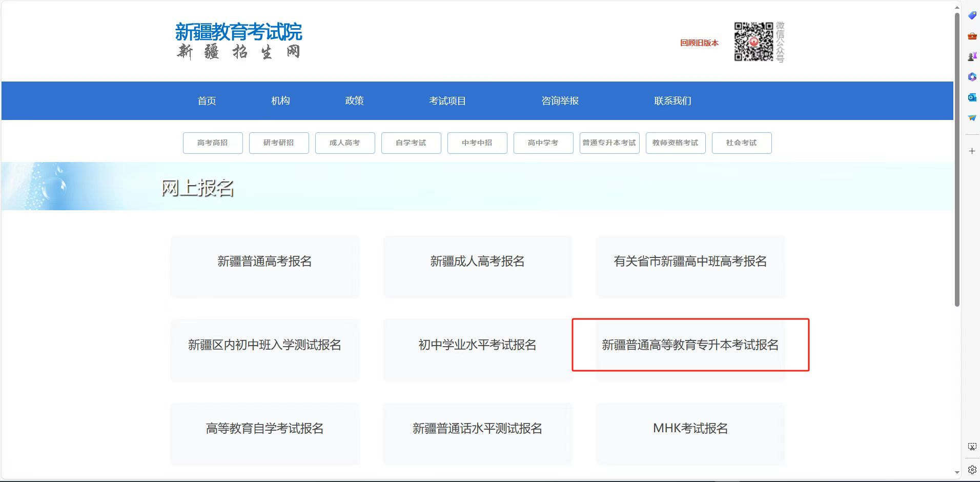Open the Microsoft 365 icon in sidebar

pyautogui.click(x=972, y=77)
